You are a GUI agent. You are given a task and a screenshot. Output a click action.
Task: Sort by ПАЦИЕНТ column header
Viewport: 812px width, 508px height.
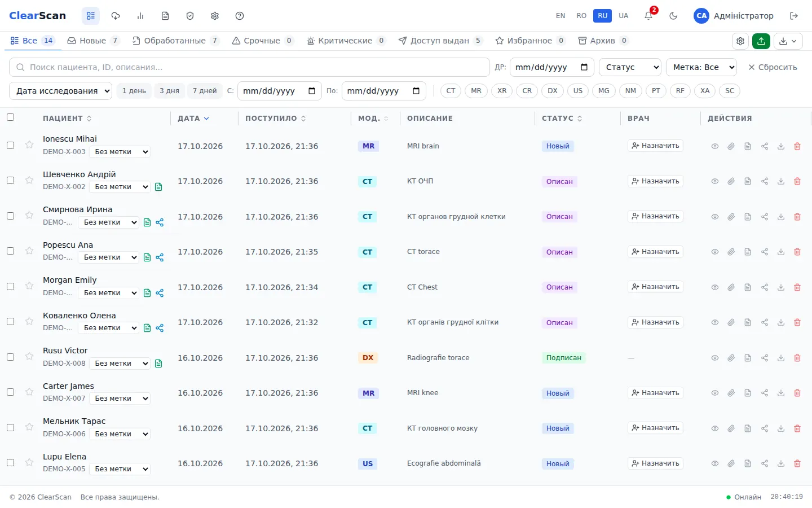[67, 119]
